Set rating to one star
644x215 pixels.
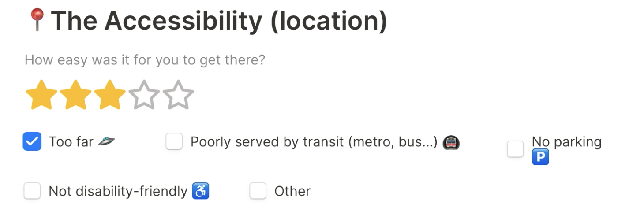point(41,95)
